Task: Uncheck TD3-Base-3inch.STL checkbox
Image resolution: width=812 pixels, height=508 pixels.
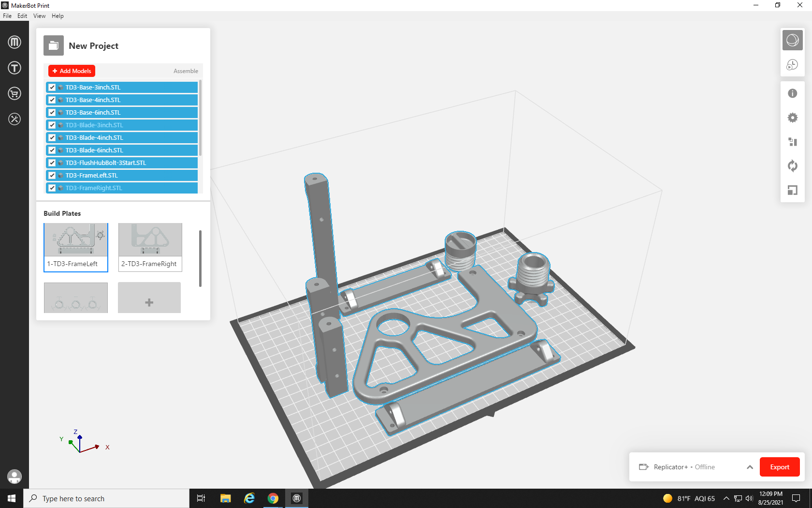Action: click(x=52, y=88)
